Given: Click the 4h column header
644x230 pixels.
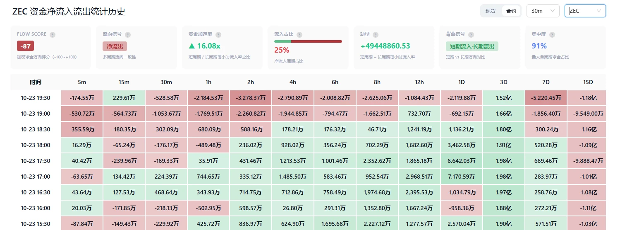Looking at the screenshot, I should (293, 82).
